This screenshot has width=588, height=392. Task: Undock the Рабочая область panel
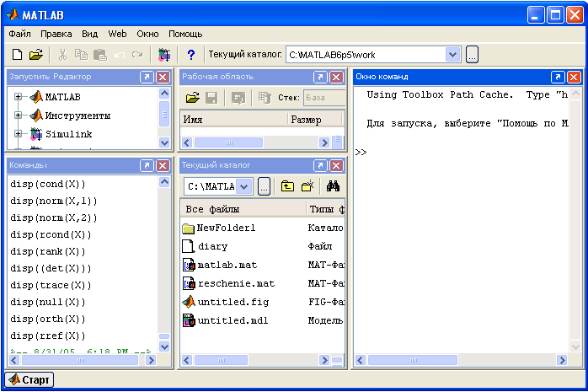[320, 78]
